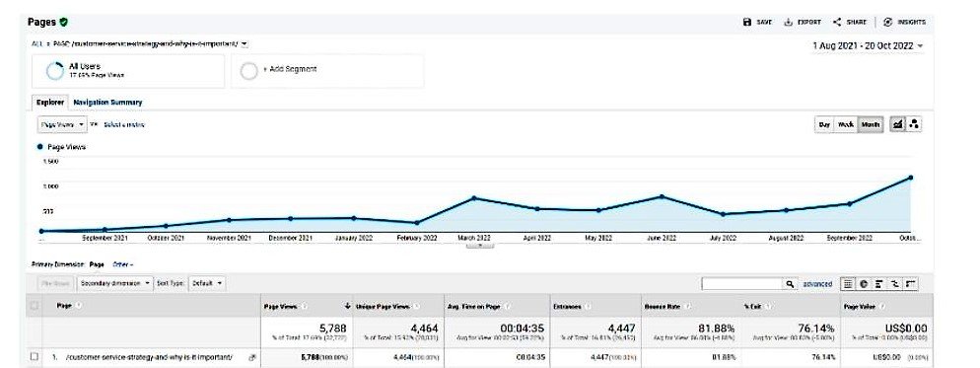Click the All Users segment circle
The image size is (980, 368).
(55, 71)
